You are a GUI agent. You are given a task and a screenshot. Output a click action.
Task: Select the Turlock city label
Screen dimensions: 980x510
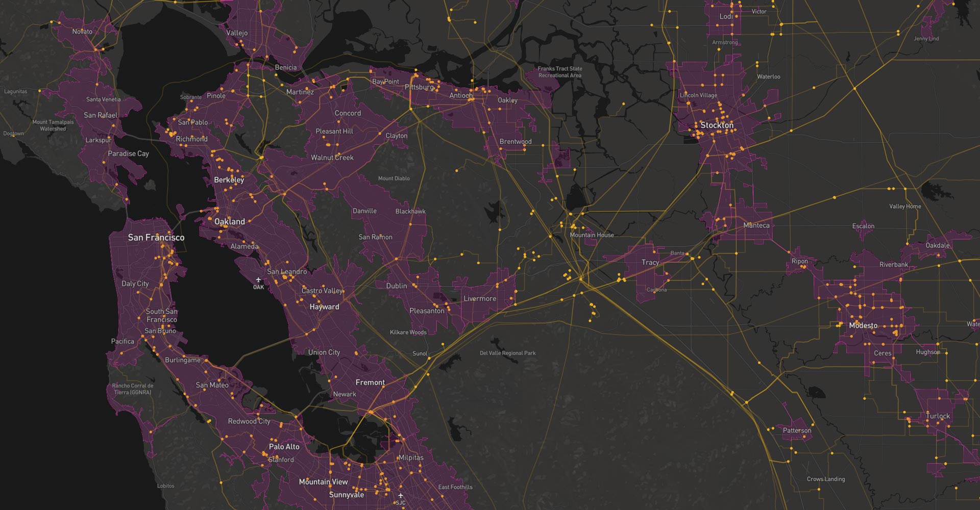pyautogui.click(x=938, y=416)
